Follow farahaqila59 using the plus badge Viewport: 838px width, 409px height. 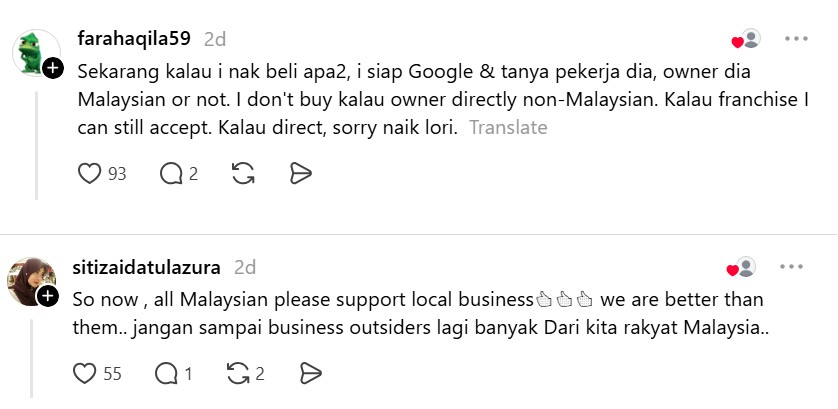point(53,68)
